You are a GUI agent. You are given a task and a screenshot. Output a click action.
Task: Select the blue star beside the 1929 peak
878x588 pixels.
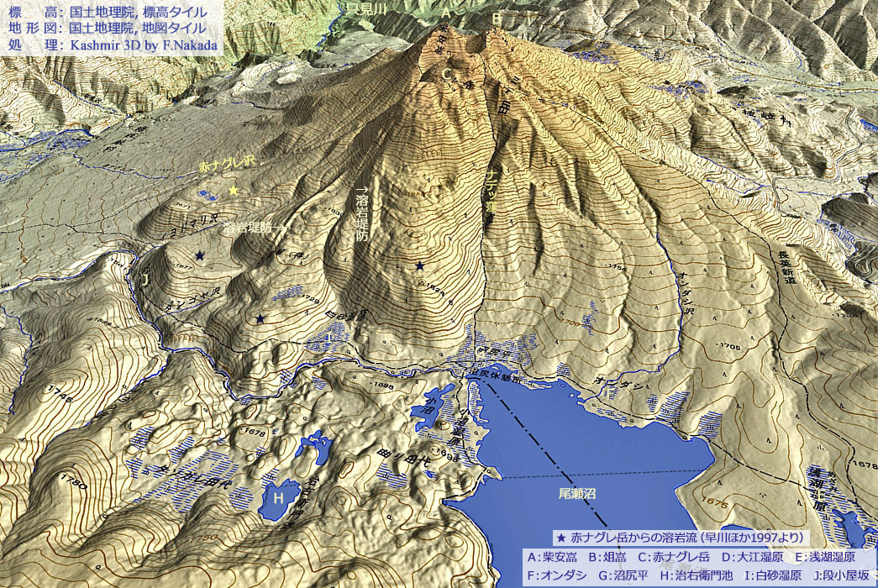(419, 266)
